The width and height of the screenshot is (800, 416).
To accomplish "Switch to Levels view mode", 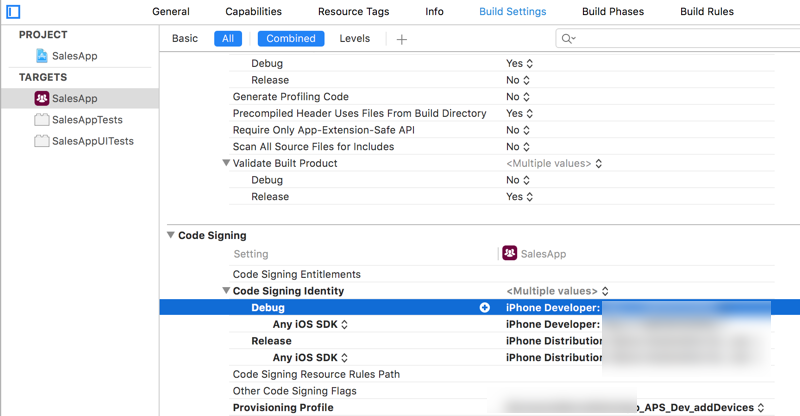I will click(x=355, y=39).
